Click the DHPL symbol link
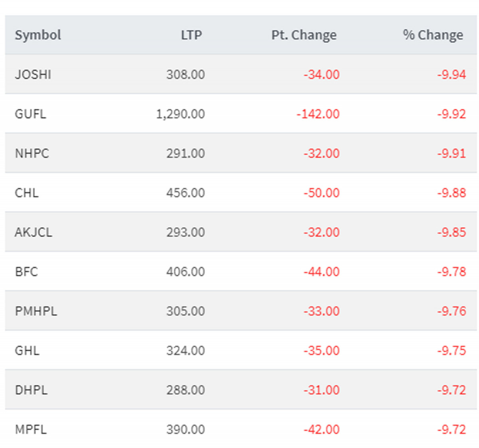479x448 pixels. [x=31, y=390]
